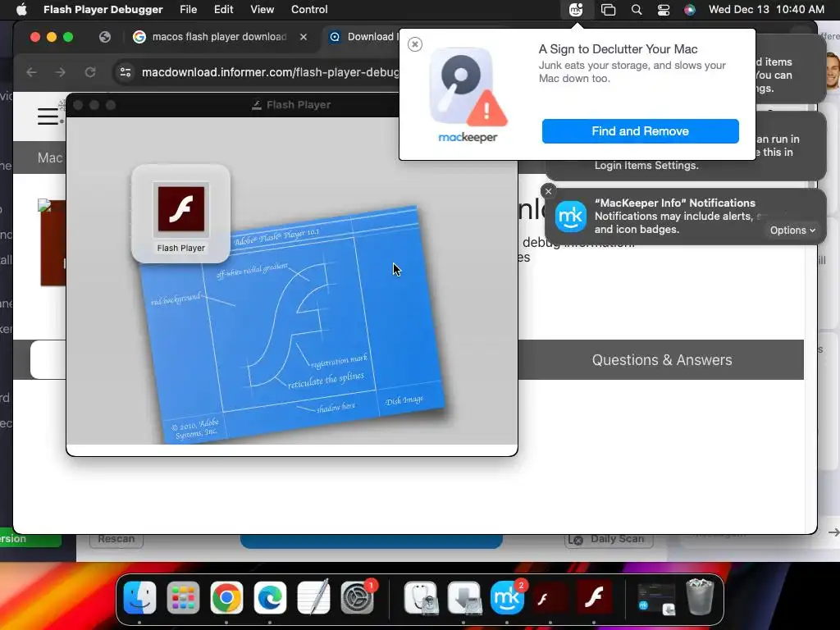Open Microsoft Edge from the Dock

[x=270, y=598]
